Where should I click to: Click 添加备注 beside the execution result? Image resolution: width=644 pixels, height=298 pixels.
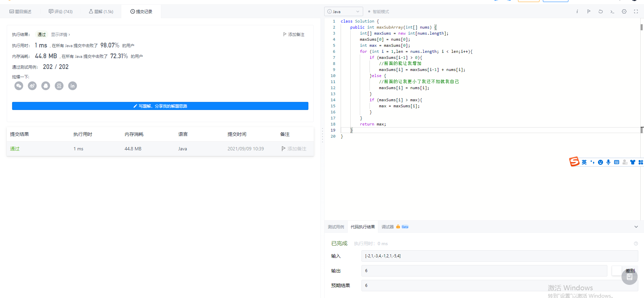click(294, 34)
